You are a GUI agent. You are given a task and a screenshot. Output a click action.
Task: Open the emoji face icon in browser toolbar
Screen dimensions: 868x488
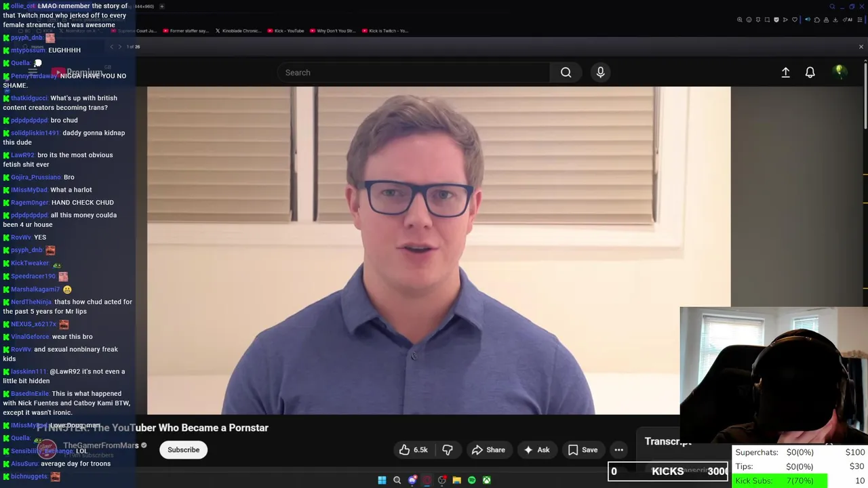coord(749,20)
